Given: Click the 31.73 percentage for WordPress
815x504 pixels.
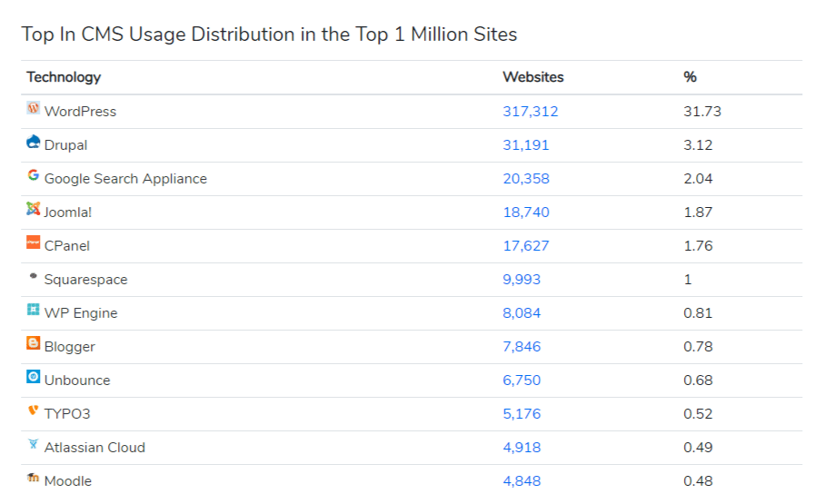Looking at the screenshot, I should (x=702, y=111).
